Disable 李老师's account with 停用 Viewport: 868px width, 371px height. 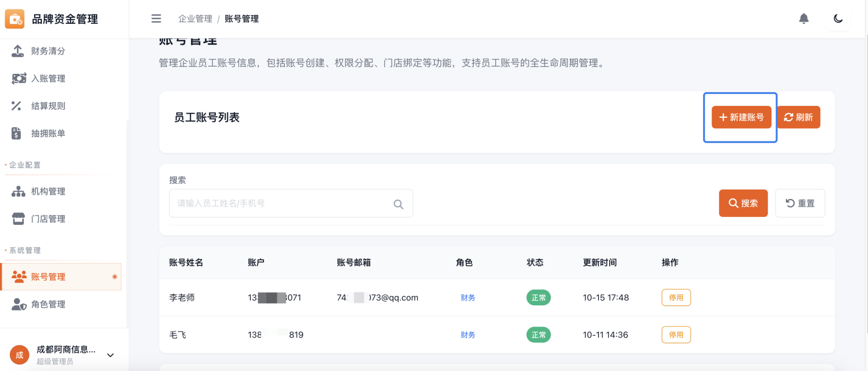pos(676,298)
